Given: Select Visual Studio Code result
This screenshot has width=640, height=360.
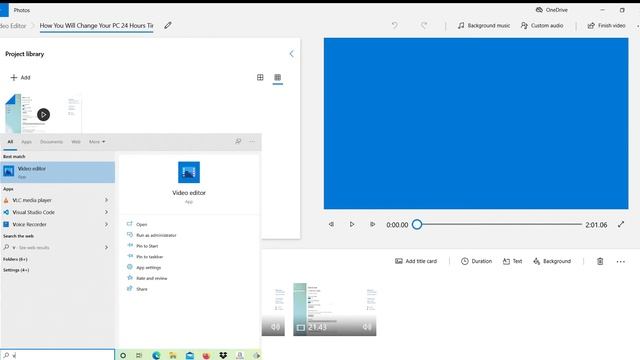Looking at the screenshot, I should 33,212.
